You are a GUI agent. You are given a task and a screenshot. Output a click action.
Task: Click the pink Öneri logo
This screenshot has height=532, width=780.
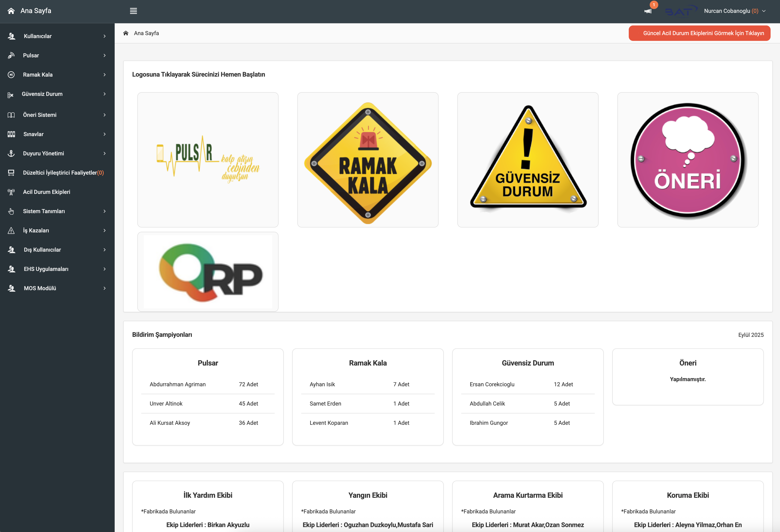click(x=687, y=160)
